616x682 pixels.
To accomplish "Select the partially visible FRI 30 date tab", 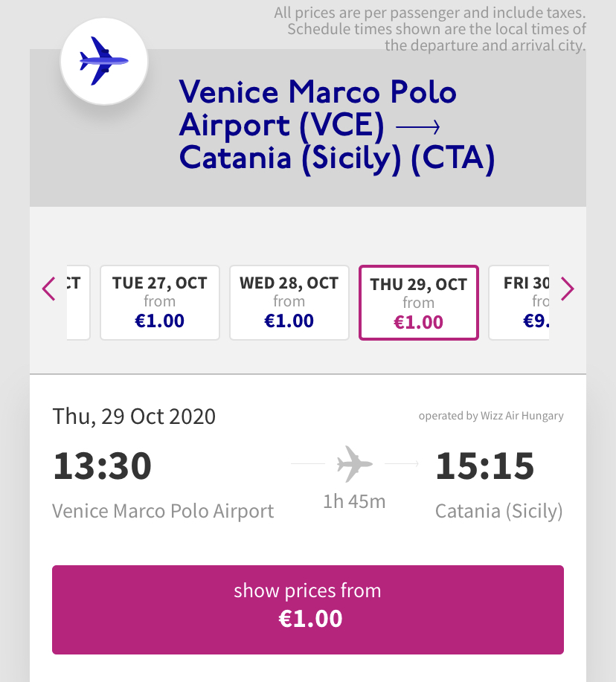I will coord(519,302).
